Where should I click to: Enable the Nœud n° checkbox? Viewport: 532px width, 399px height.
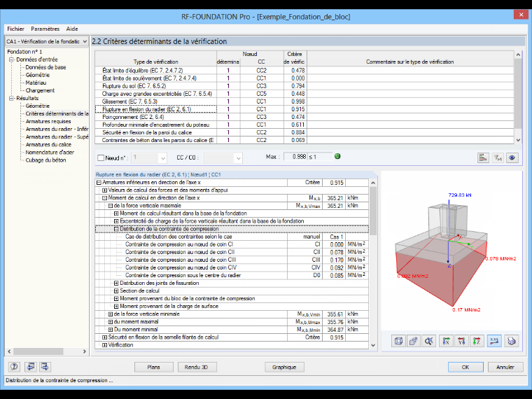(x=101, y=157)
